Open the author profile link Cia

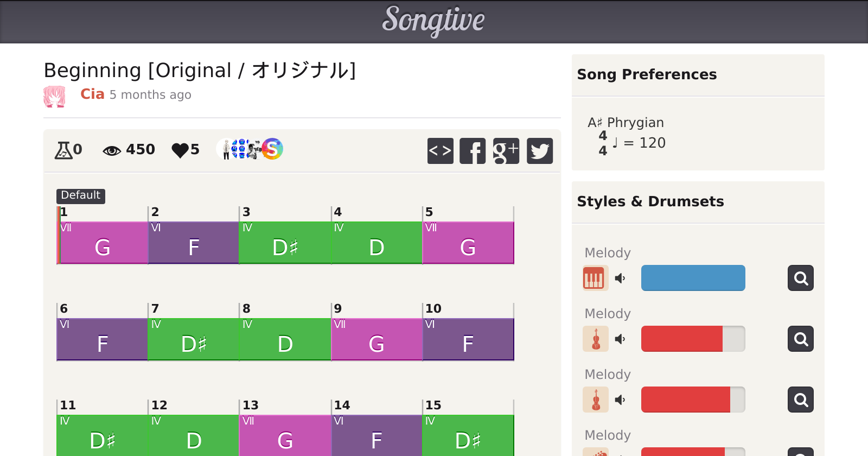click(92, 94)
